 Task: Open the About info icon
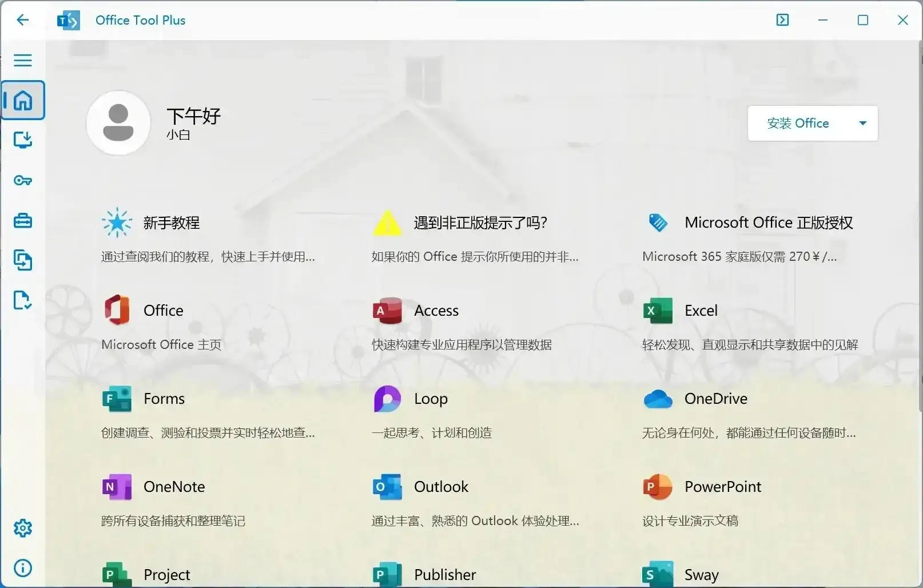point(23,568)
